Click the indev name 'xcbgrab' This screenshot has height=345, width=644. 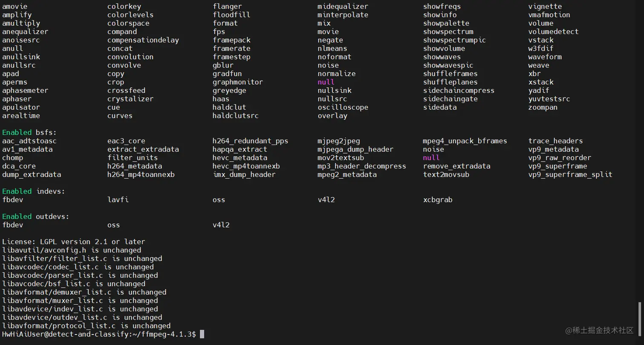pyautogui.click(x=438, y=200)
